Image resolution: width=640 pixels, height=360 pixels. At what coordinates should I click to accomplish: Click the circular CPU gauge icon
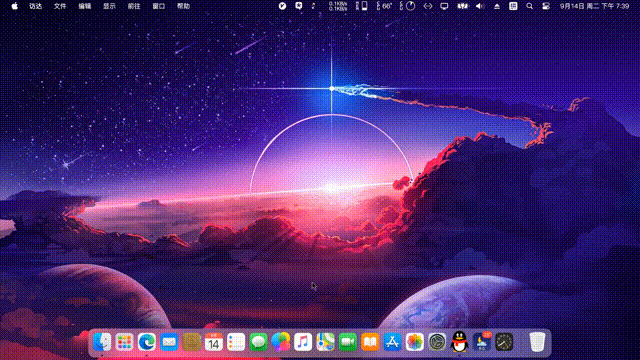pyautogui.click(x=408, y=6)
